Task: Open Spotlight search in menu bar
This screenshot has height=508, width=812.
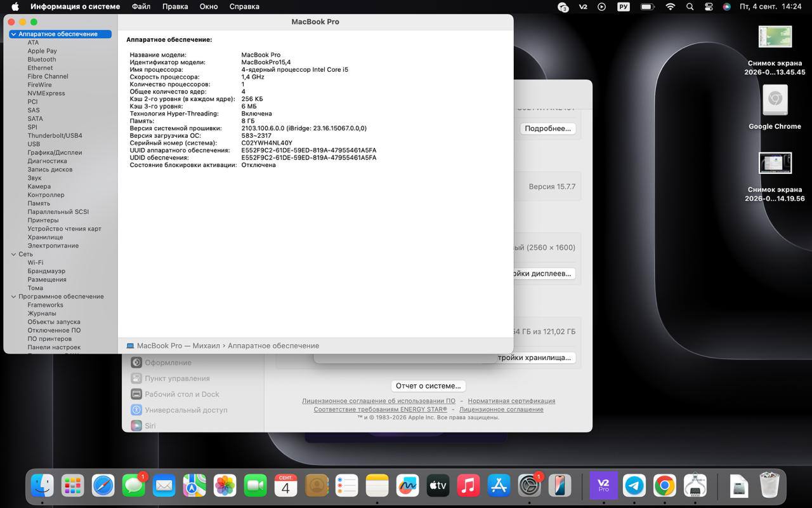Action: tap(690, 6)
